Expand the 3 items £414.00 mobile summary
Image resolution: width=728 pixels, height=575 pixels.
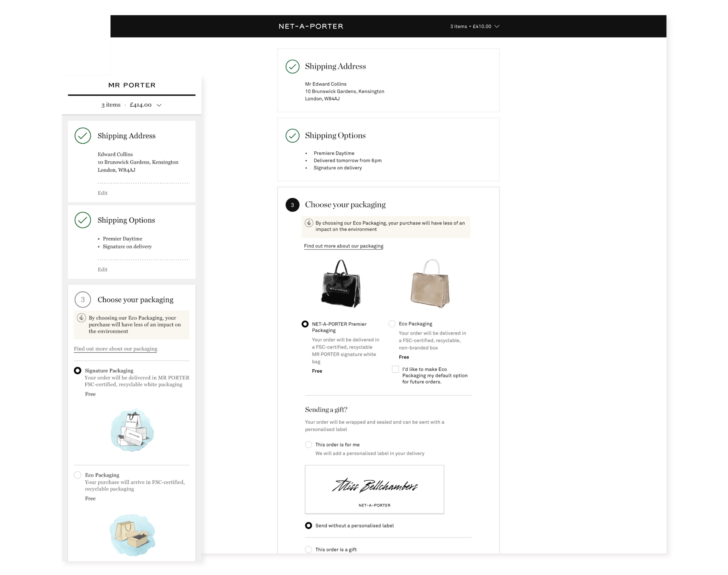tap(131, 105)
